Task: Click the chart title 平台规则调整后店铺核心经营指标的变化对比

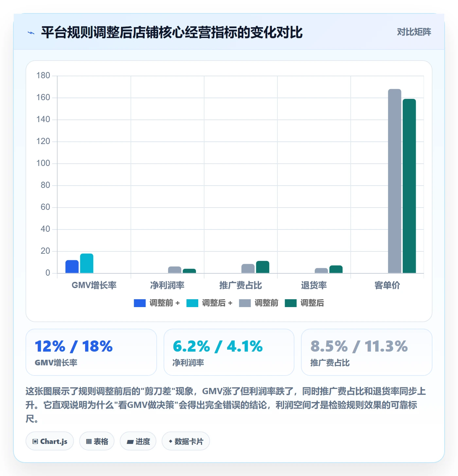Action: 172,32
